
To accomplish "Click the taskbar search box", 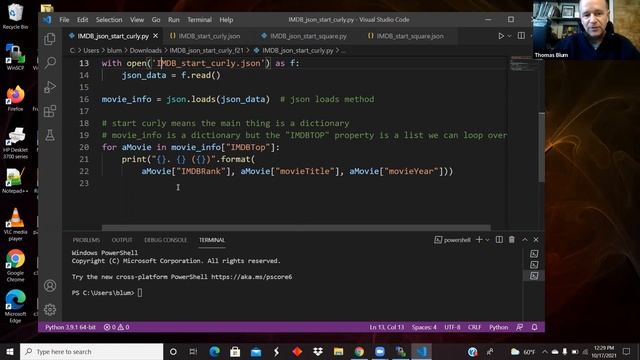I will 91,351.
